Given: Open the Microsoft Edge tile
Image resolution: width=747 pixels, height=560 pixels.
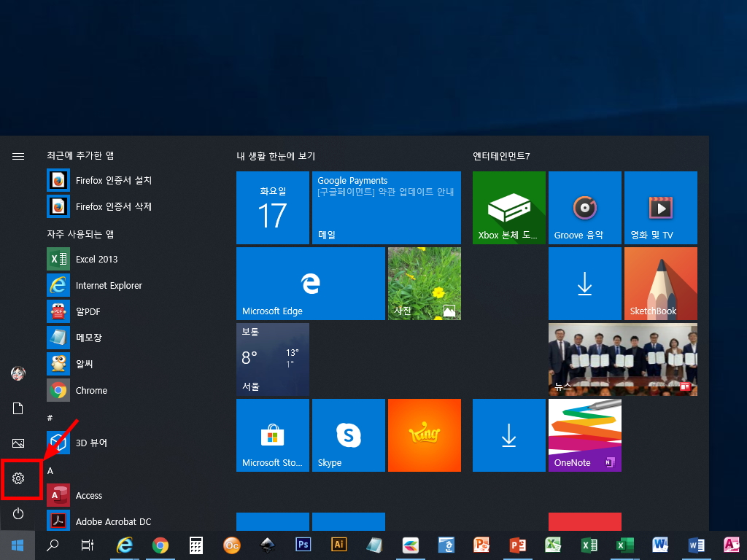Looking at the screenshot, I should click(311, 284).
